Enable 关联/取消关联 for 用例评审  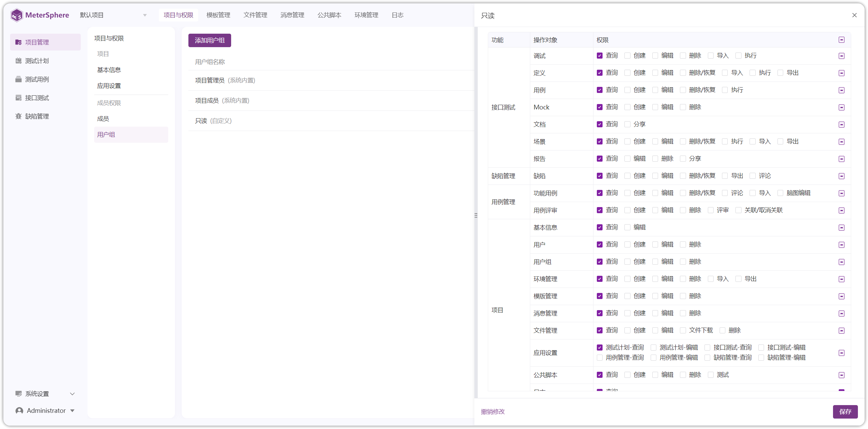(x=738, y=210)
